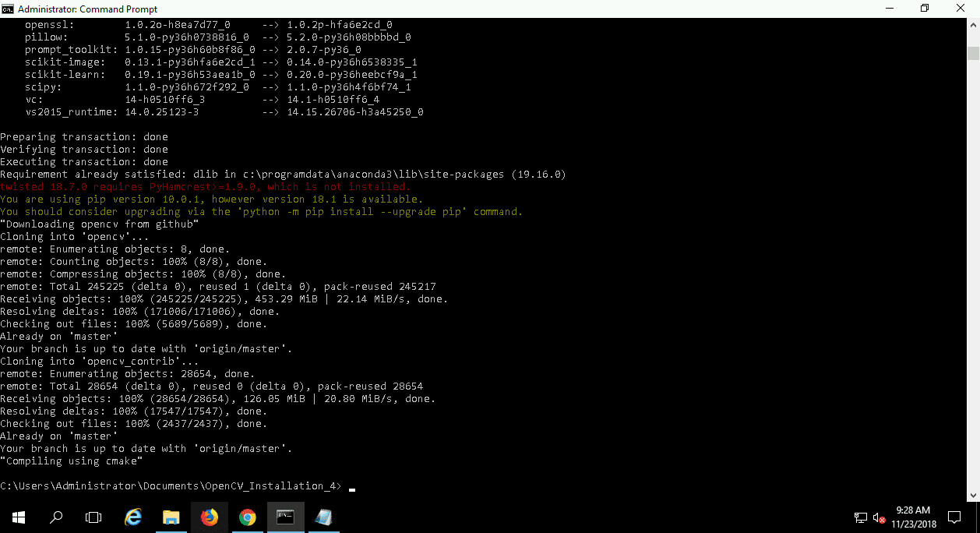Viewport: 980px width, 533px height.
Task: Click the prompt_toolkit package row
Action: pyautogui.click(x=193, y=50)
